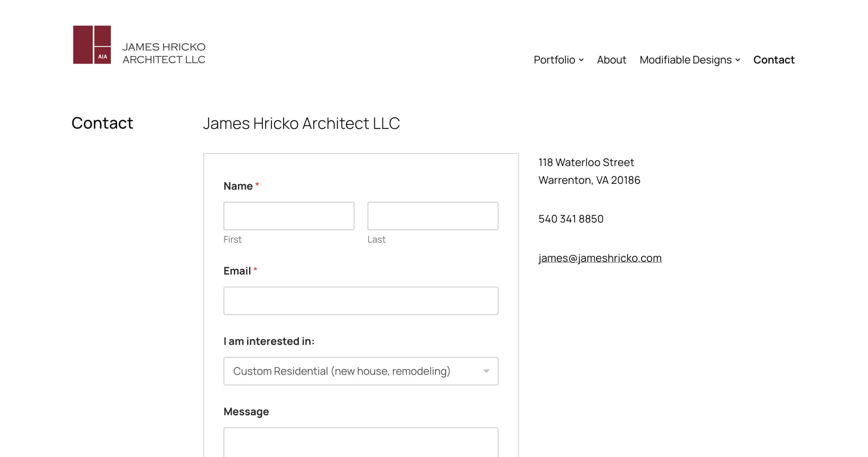Click the phone number 540 341 8850
Viewport: 868px width, 457px height.
[571, 219]
